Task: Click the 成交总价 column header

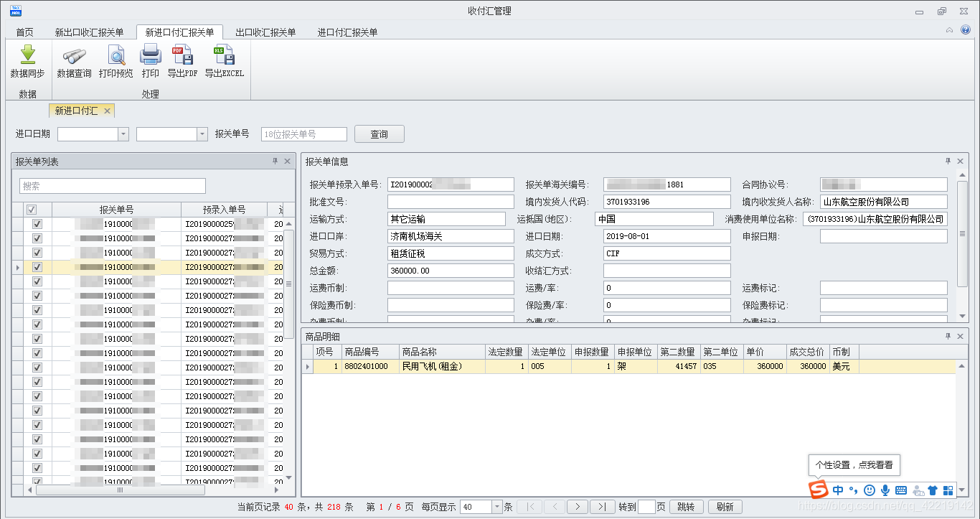Action: tap(808, 352)
